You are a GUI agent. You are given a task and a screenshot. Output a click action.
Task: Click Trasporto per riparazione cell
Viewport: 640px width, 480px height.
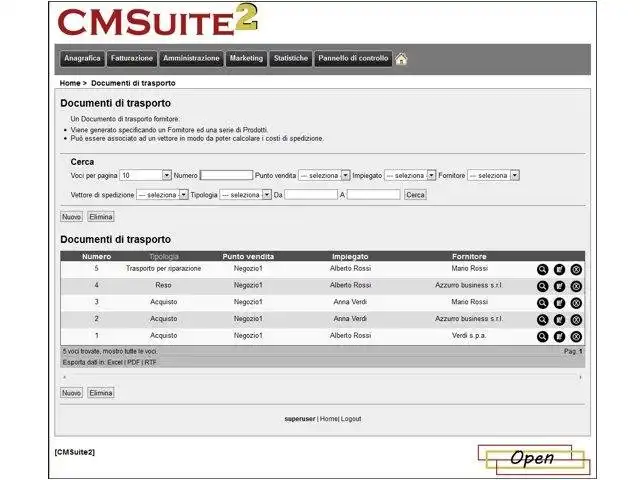[164, 268]
